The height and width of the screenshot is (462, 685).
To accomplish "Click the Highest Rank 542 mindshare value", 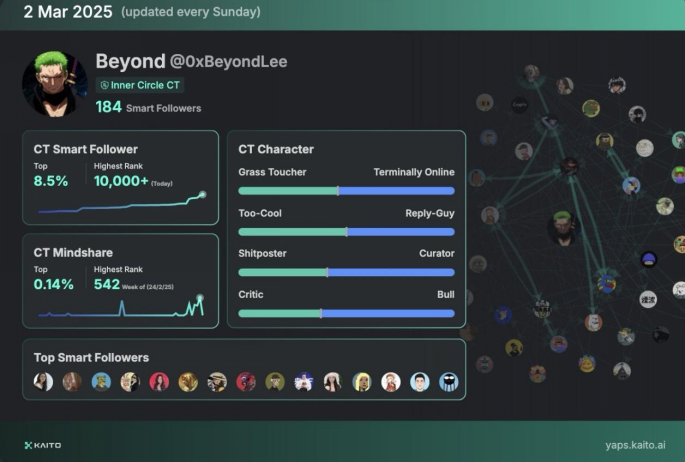I will [x=107, y=284].
